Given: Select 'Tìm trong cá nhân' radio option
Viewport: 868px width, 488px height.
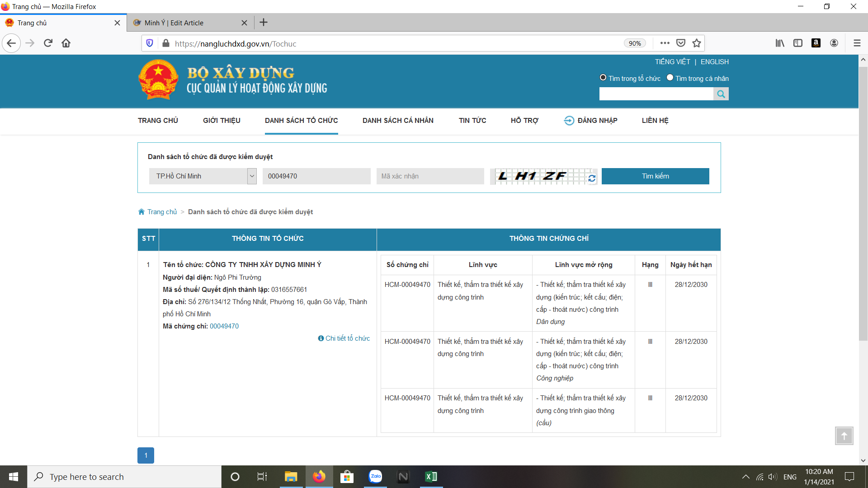Looking at the screenshot, I should coord(670,78).
